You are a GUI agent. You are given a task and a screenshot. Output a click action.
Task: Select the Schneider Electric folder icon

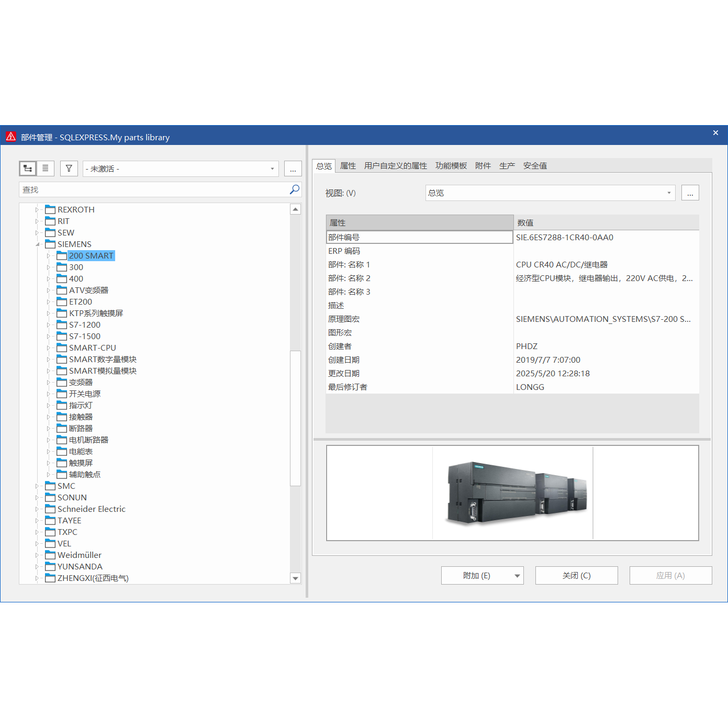pos(50,509)
